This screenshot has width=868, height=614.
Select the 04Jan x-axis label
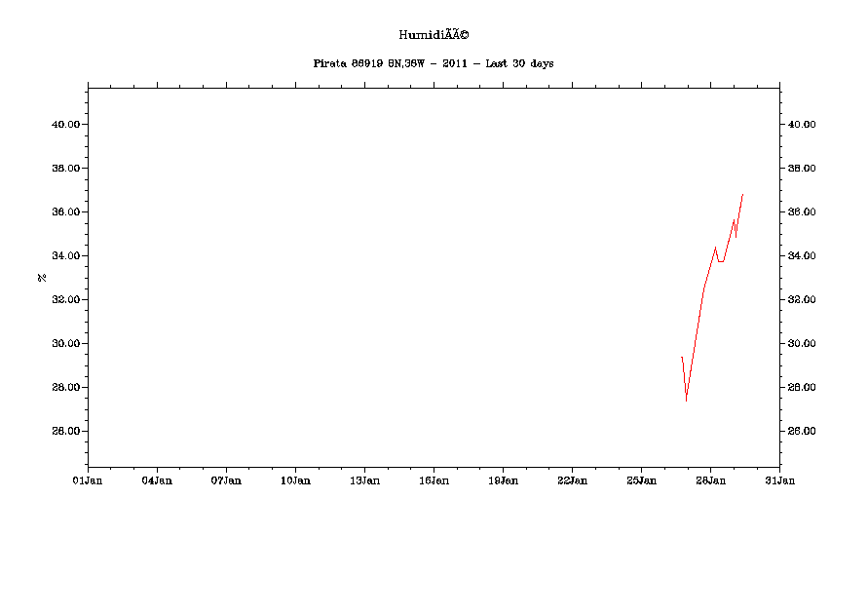[157, 480]
